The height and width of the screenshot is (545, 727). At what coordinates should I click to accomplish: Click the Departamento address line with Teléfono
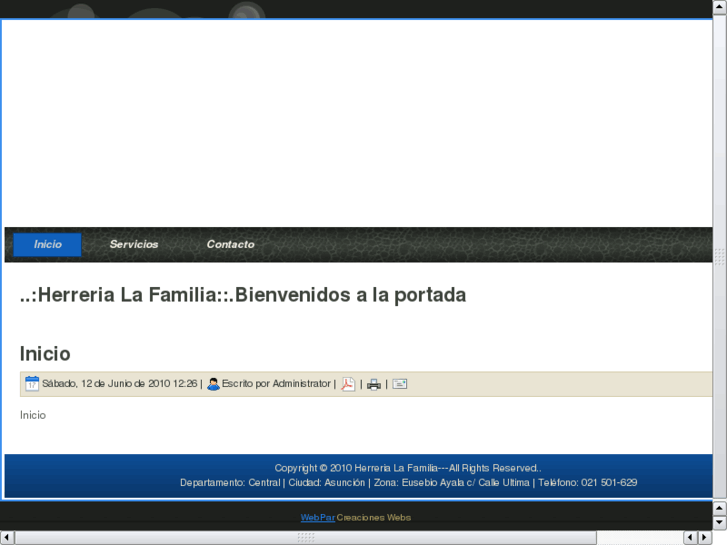coord(408,482)
